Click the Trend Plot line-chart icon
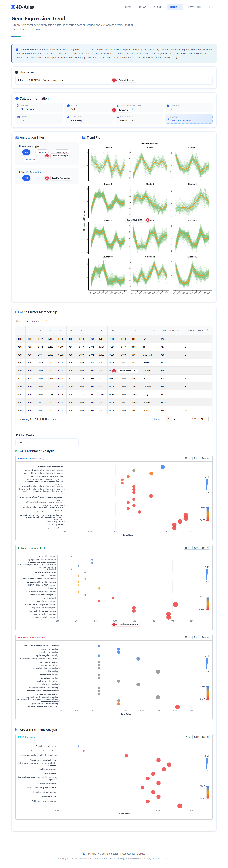The height and width of the screenshot is (868, 228). tap(84, 137)
